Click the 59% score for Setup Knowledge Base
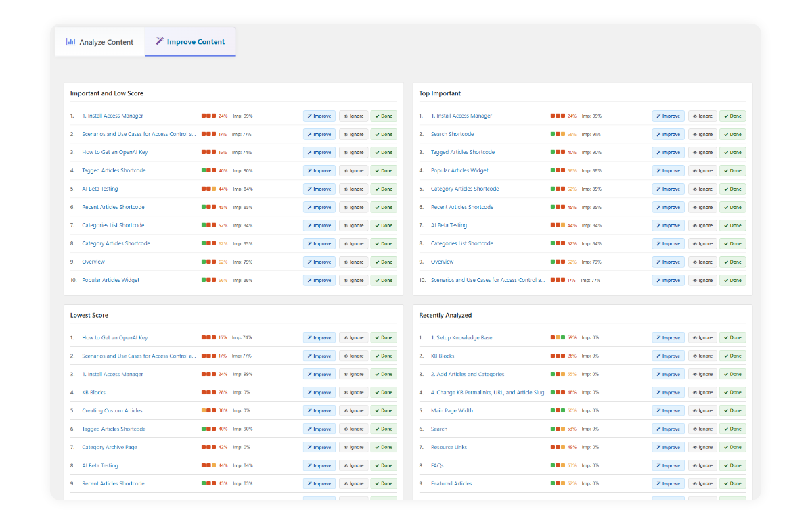Screen dimensions: 812x524 point(572,338)
